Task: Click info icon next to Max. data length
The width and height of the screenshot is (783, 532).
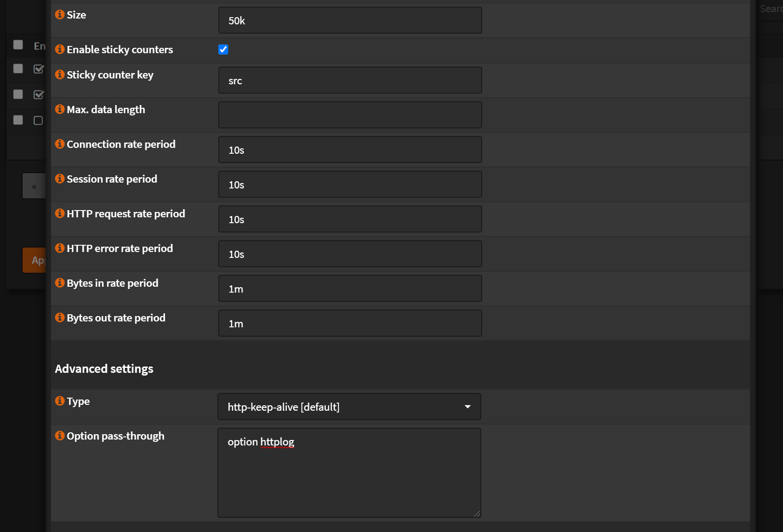Action: [x=60, y=109]
